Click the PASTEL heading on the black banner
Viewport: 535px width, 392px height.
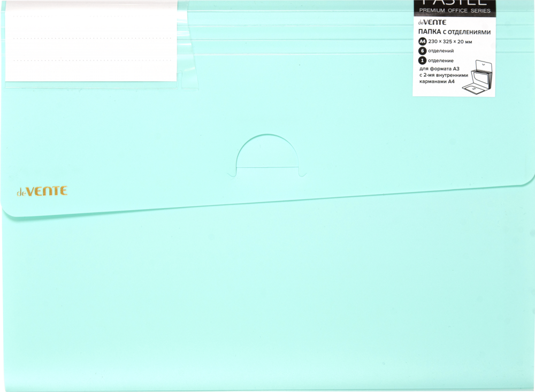454,3
